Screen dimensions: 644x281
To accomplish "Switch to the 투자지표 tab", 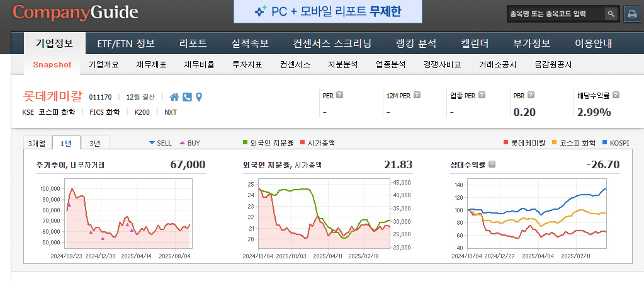I will 247,65.
